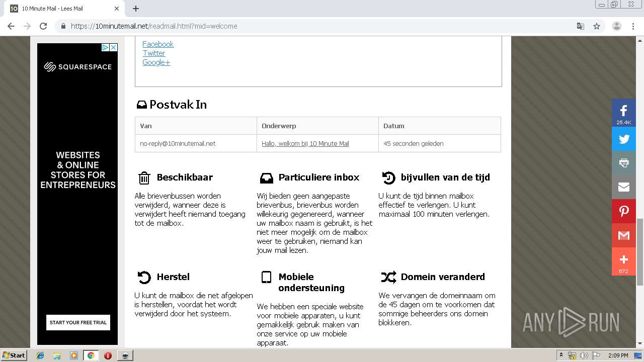Click the Squarespace ad banner
Image resolution: width=644 pixels, height=362 pixels.
(77, 194)
